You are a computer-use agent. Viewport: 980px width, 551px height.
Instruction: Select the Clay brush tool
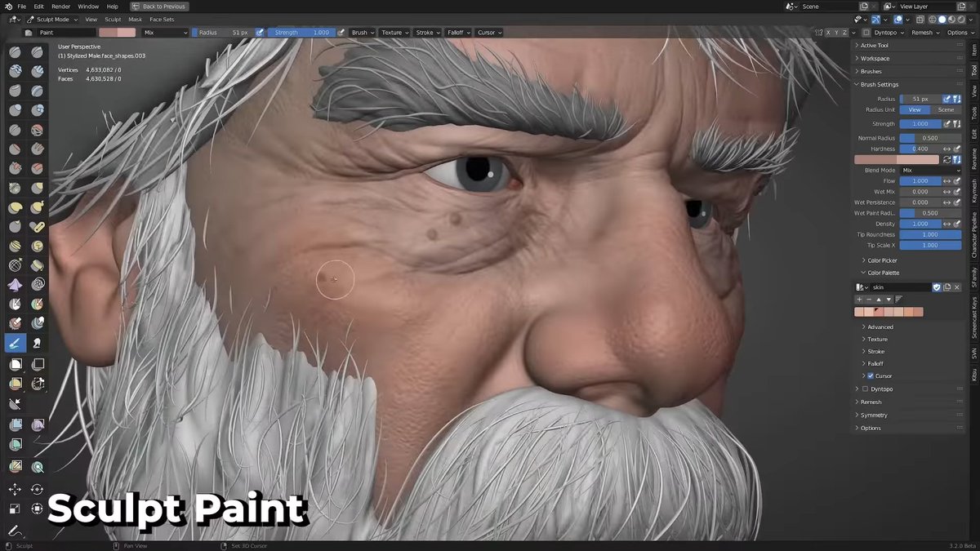16,72
